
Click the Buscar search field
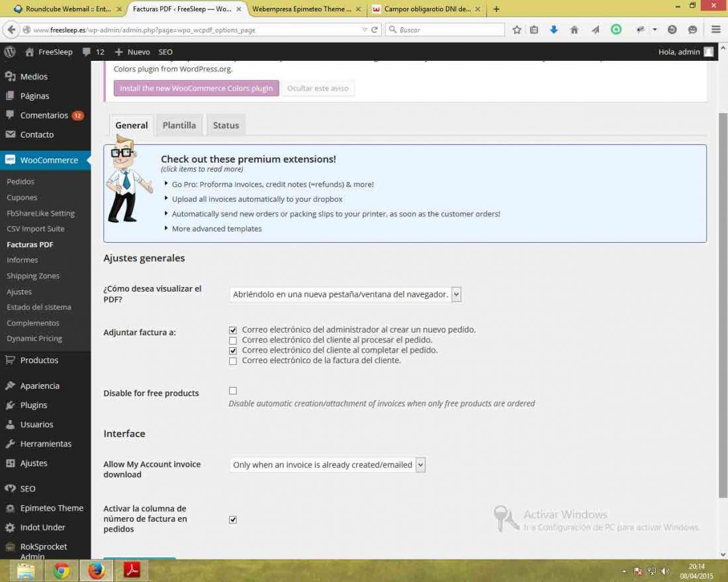445,30
